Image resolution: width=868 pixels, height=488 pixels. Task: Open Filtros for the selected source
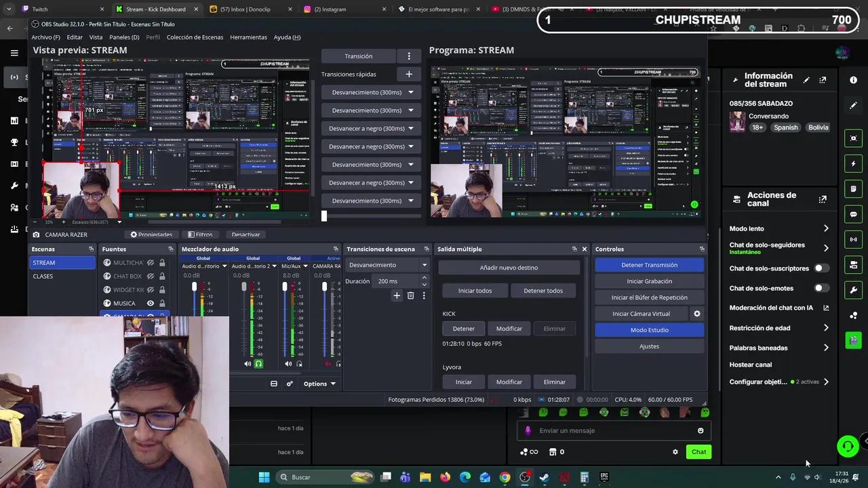(199, 235)
